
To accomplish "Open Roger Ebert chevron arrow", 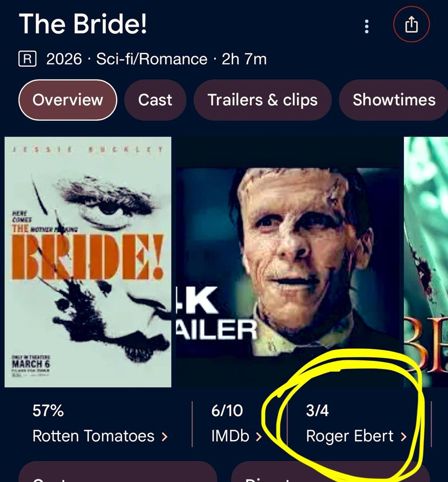I will pyautogui.click(x=404, y=436).
